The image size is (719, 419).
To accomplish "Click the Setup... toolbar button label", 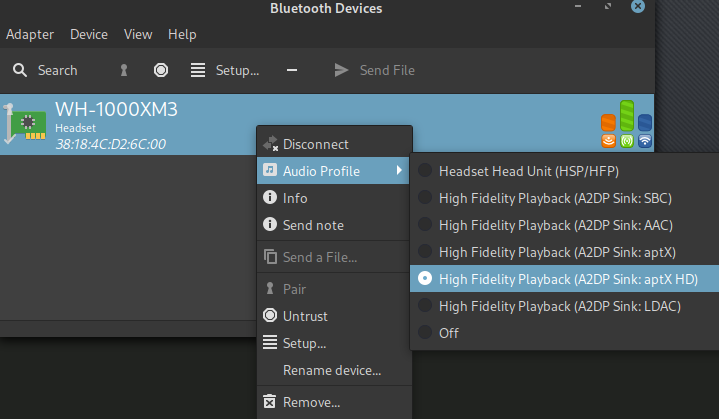I will click(238, 71).
